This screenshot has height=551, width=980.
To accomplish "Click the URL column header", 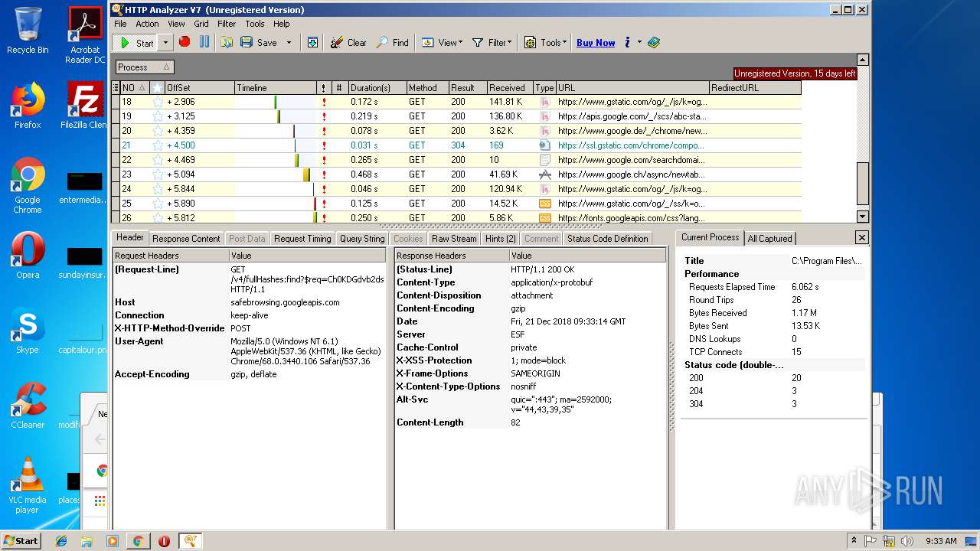I will pos(632,88).
